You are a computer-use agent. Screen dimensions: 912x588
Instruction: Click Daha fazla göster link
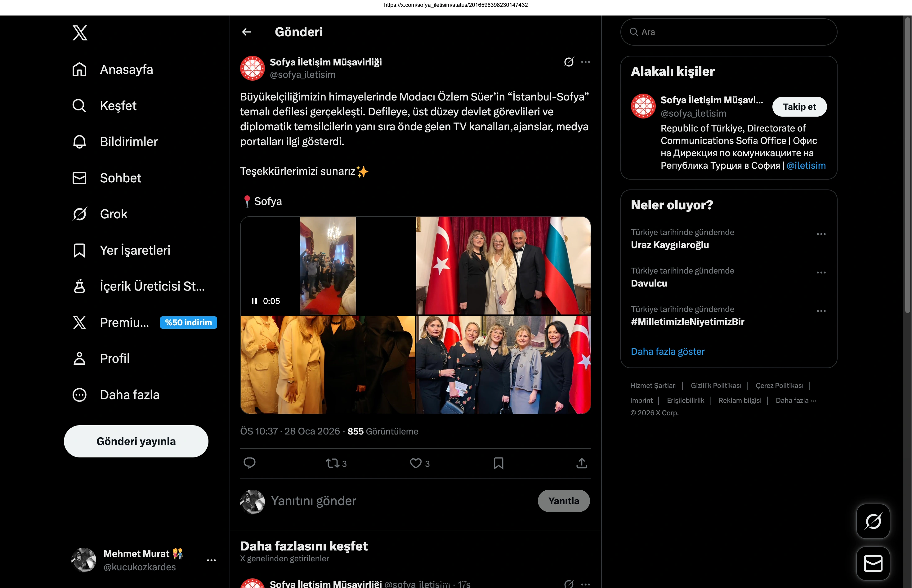[668, 351]
